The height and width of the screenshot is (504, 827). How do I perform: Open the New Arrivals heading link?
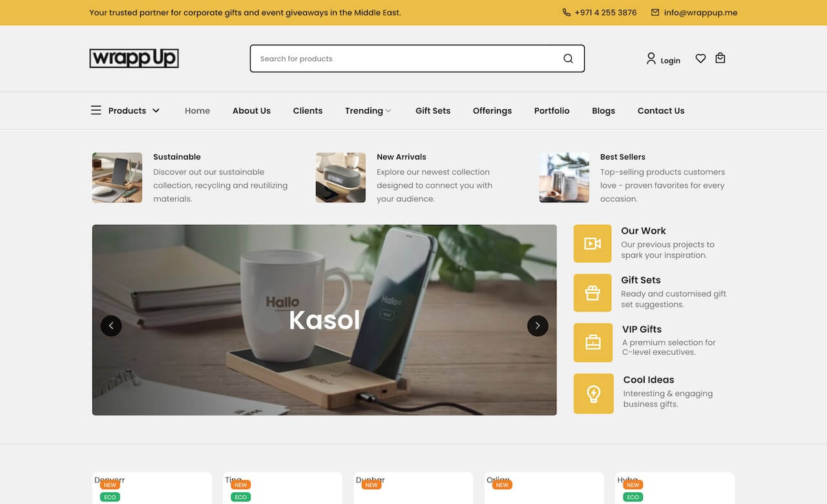click(401, 156)
